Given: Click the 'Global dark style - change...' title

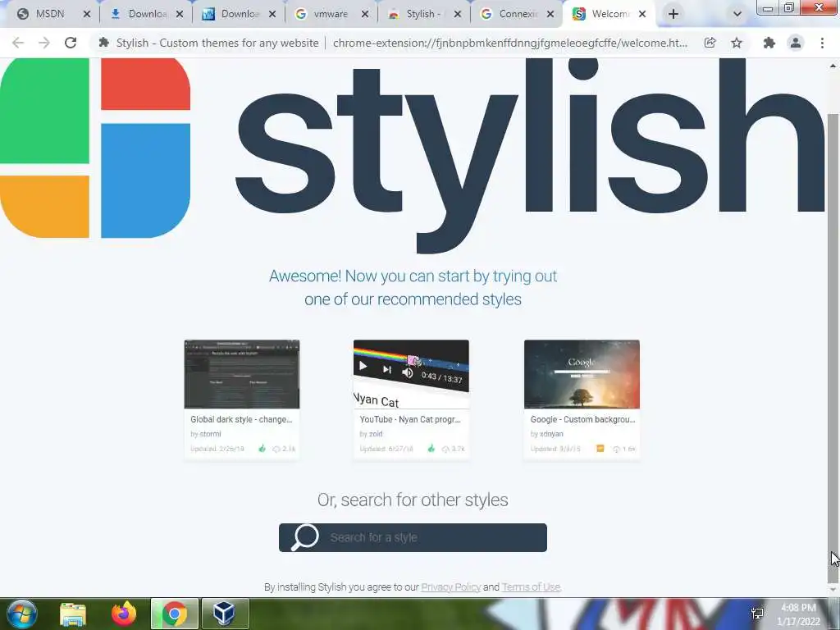Looking at the screenshot, I should (241, 419).
